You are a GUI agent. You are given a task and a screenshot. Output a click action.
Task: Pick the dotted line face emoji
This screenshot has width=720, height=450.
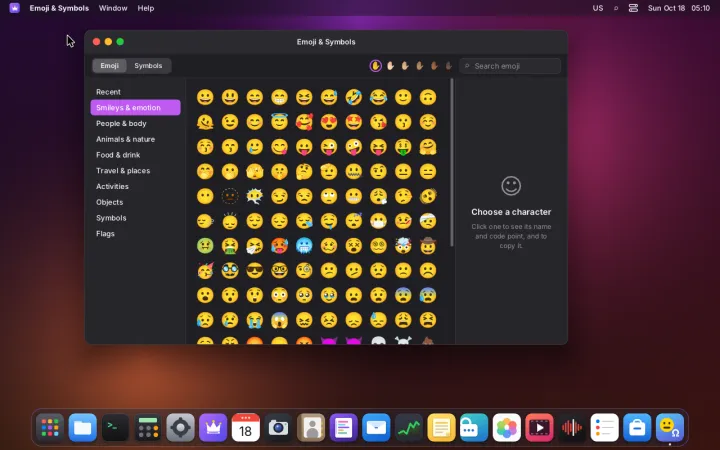pos(230,197)
